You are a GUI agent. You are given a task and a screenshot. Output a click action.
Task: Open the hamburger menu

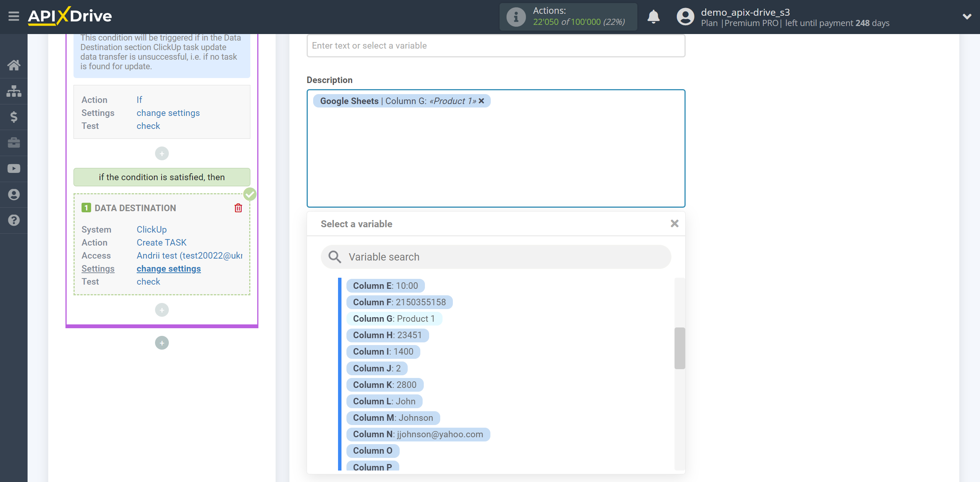click(14, 16)
